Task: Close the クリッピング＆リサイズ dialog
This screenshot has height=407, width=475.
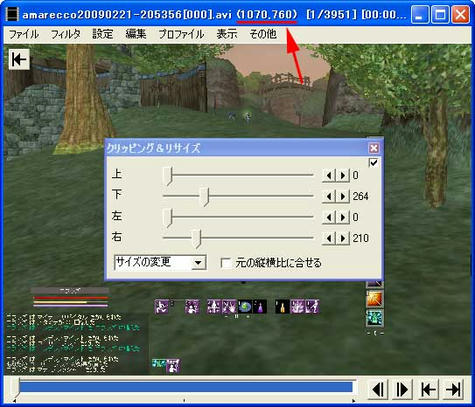Action: 374,148
